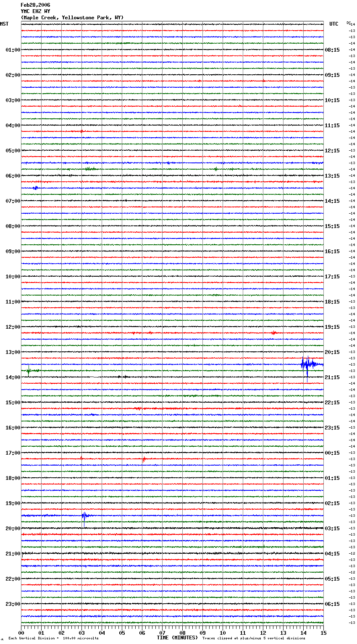
Task: Click the 05 minute axis tick label
Action: (122, 633)
